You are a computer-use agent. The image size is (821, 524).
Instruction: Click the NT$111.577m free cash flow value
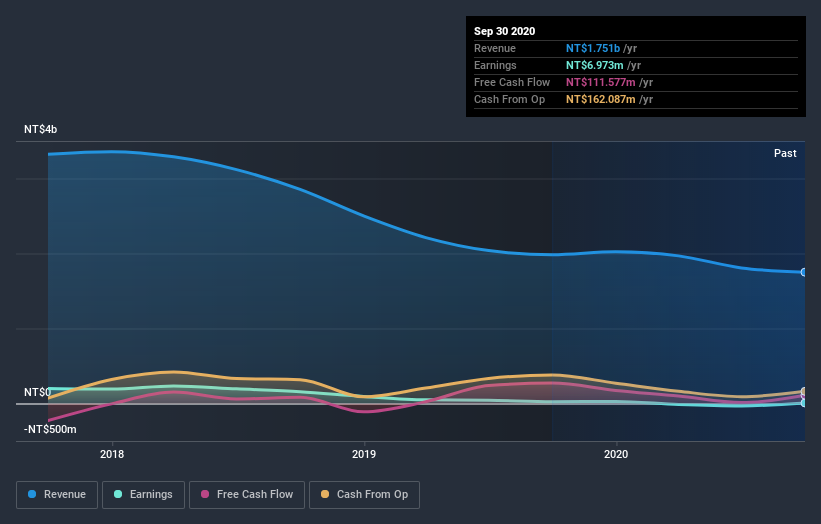coord(601,82)
